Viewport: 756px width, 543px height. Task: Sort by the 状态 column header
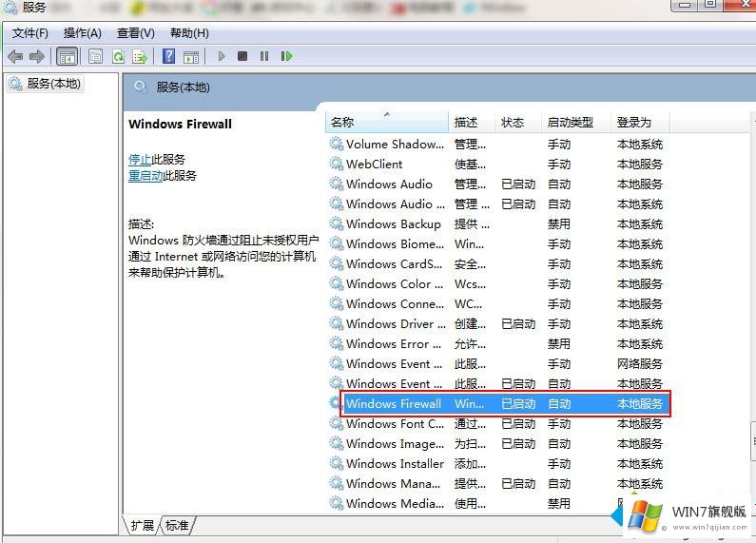pyautogui.click(x=518, y=122)
